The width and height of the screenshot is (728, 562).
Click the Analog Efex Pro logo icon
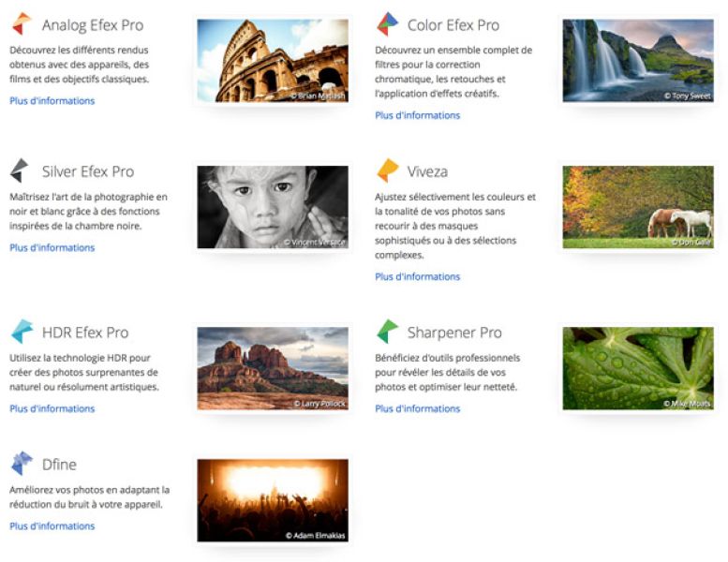point(21,24)
